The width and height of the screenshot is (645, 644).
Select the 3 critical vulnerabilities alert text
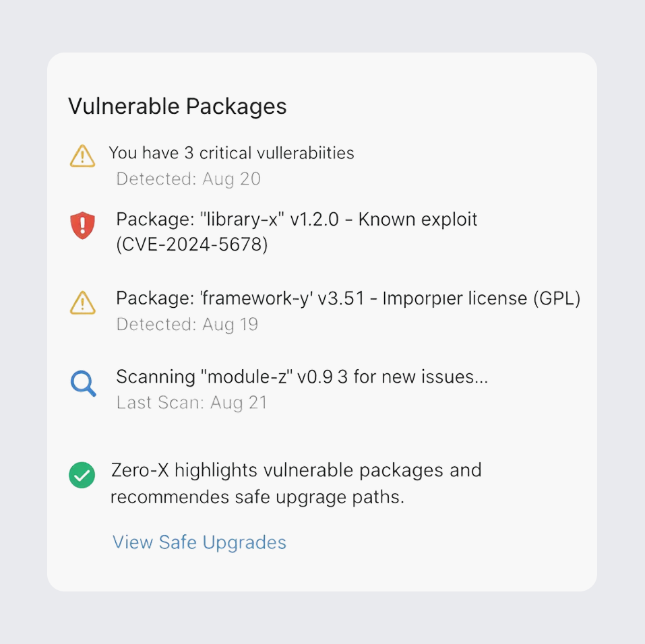231,153
